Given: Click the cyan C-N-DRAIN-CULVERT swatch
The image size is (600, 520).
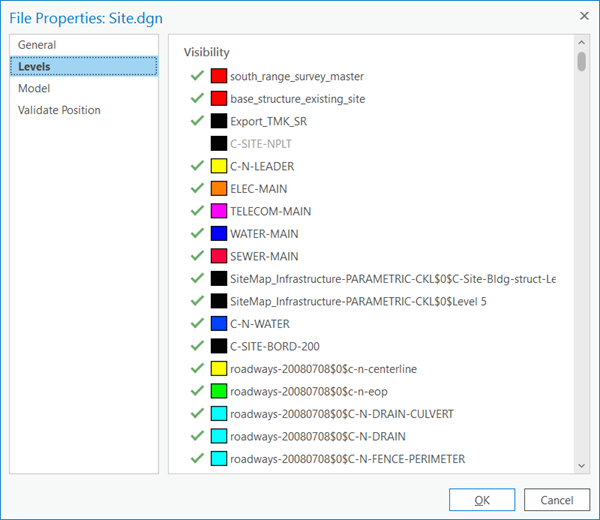Looking at the screenshot, I should [x=219, y=414].
